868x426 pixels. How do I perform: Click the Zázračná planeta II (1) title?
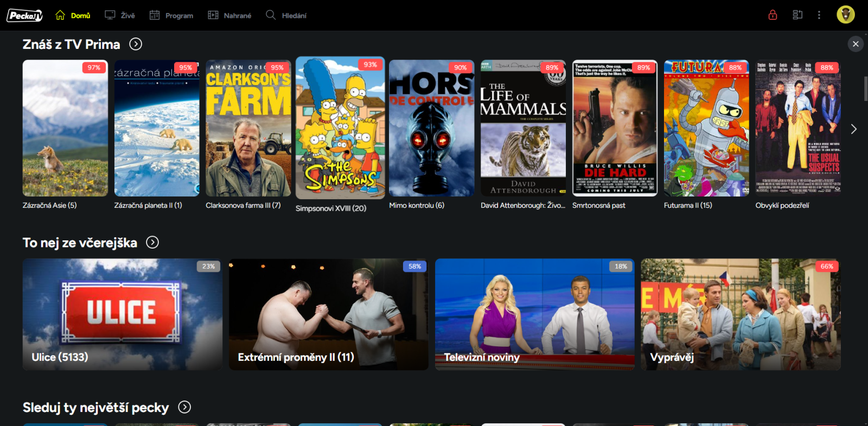[148, 205]
